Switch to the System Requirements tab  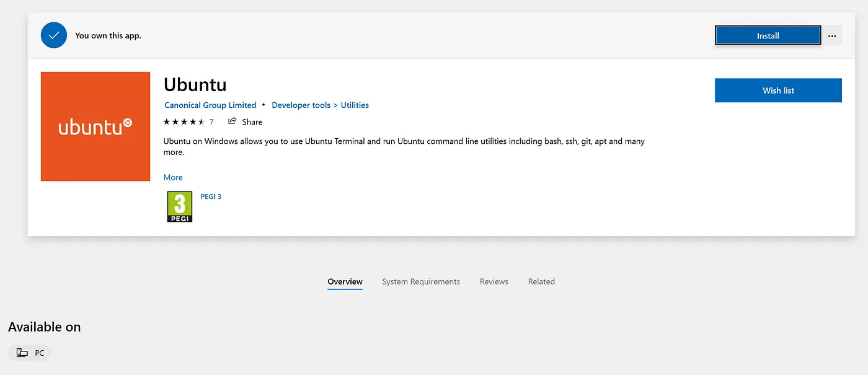click(x=421, y=281)
